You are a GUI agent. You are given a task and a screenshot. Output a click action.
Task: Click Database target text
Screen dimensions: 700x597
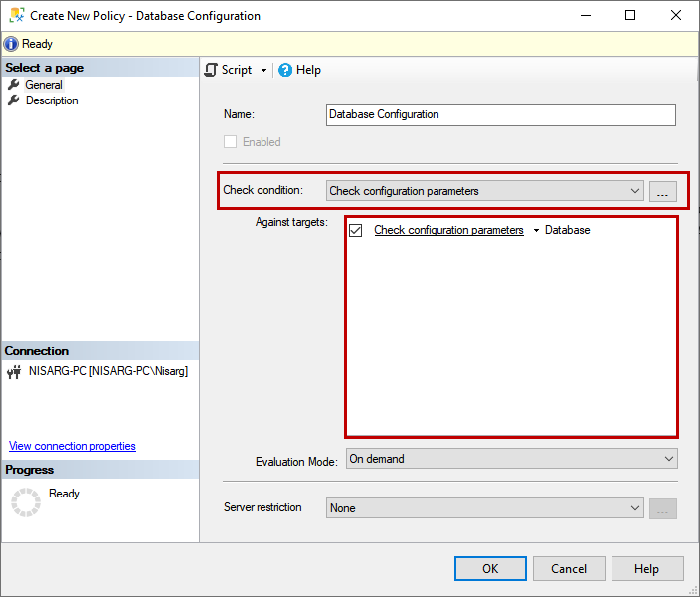point(568,230)
